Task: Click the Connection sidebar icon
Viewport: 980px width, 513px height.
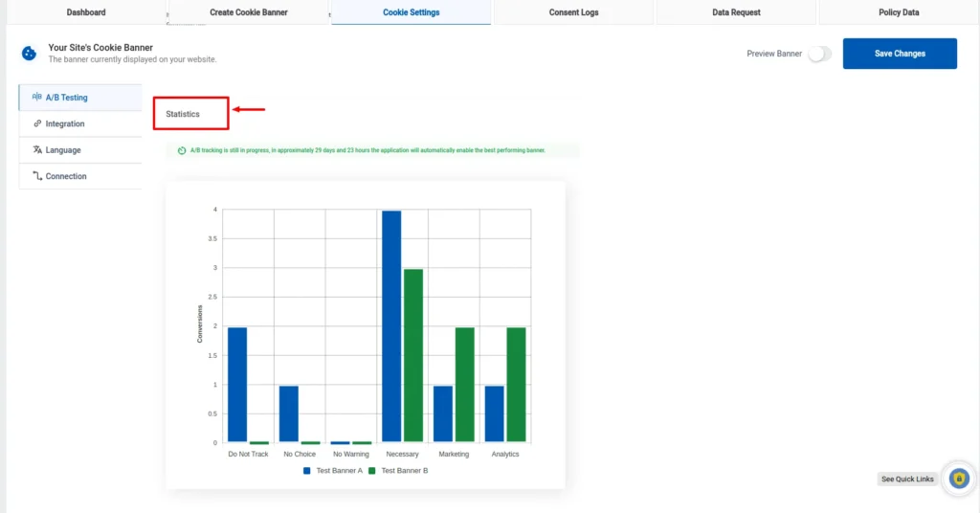Action: click(x=37, y=176)
